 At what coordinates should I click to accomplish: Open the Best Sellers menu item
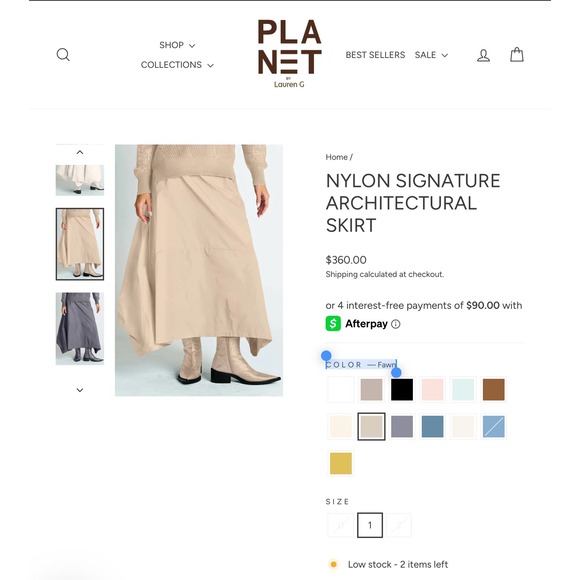(375, 55)
